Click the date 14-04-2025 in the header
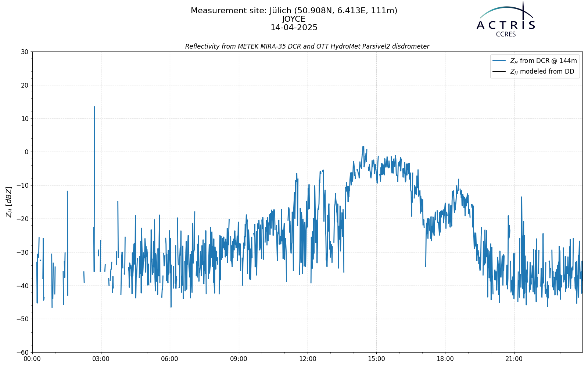 click(294, 28)
